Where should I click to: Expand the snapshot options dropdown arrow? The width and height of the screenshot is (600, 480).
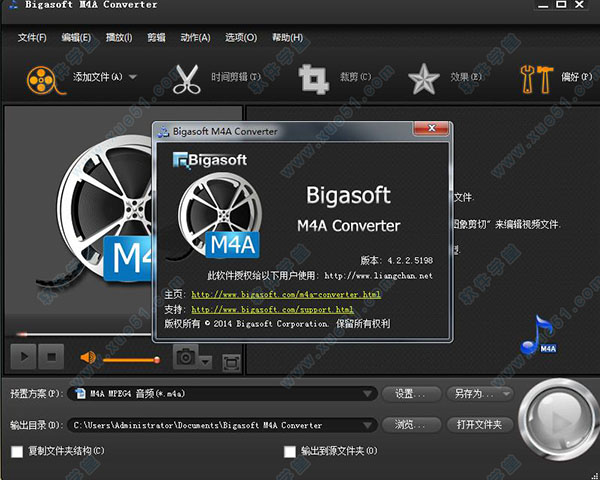click(205, 362)
